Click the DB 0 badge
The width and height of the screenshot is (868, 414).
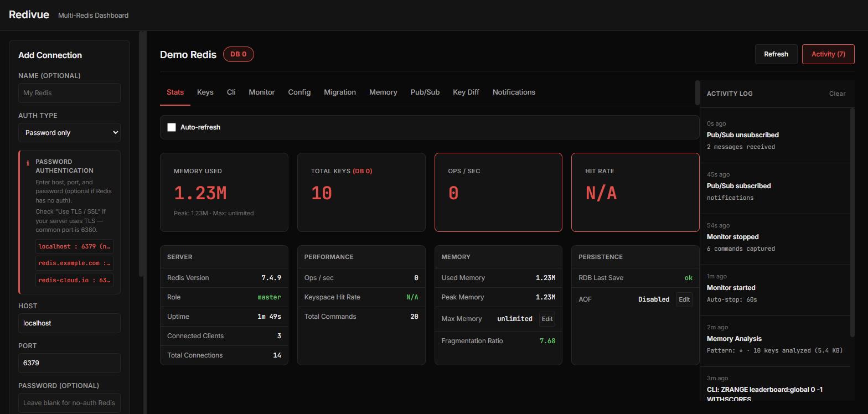239,54
